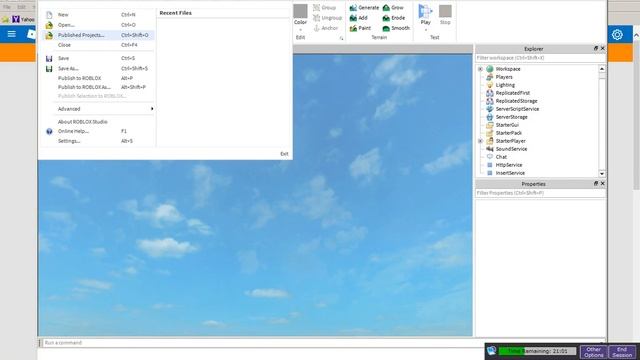Open the Color swatch picker

(300, 11)
